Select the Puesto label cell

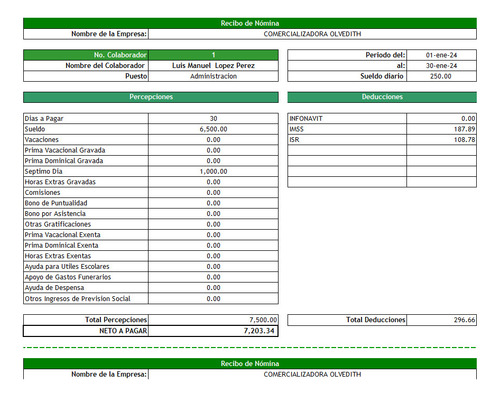[x=86, y=76]
